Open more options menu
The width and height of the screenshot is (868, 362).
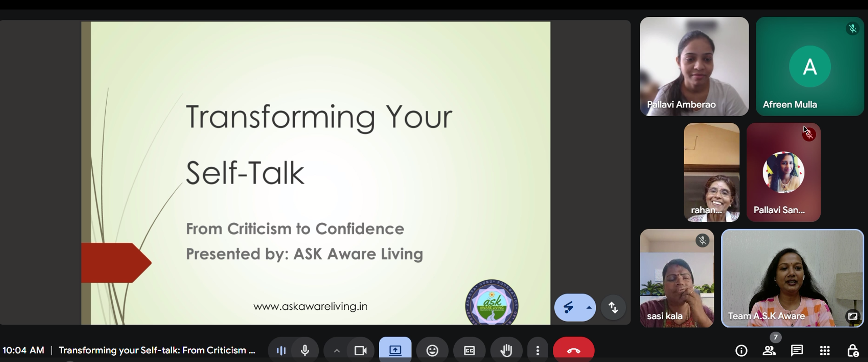coord(538,351)
